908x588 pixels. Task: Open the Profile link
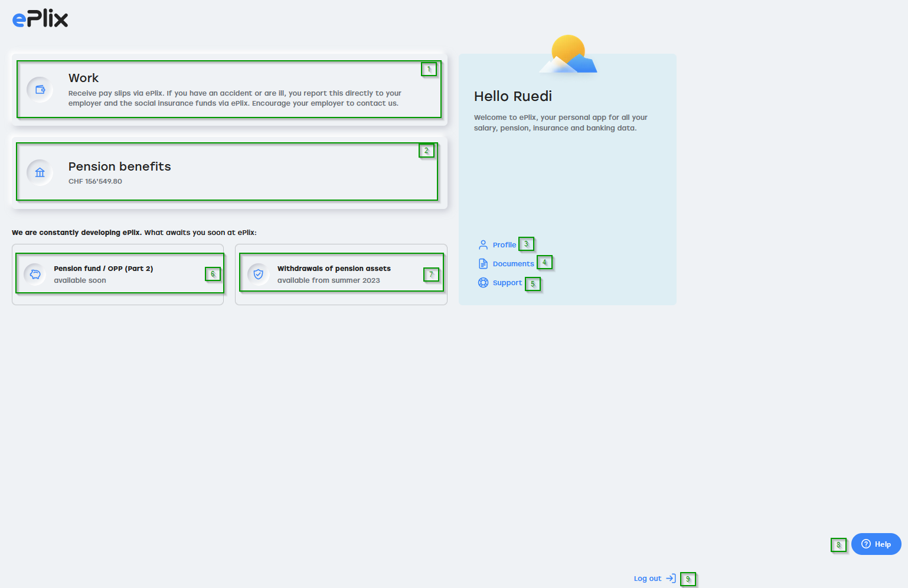(504, 245)
